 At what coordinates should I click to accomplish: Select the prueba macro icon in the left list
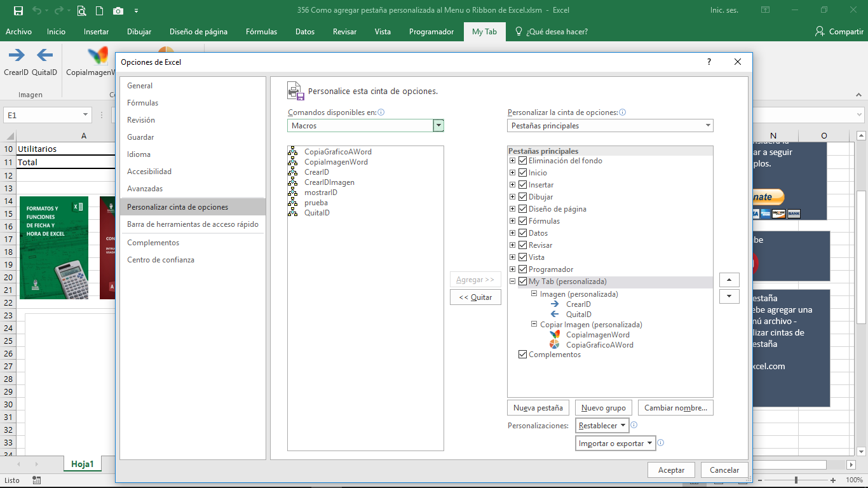tap(293, 203)
